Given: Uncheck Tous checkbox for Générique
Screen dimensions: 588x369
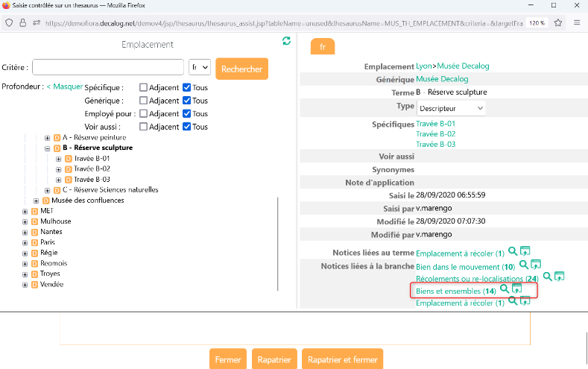Looking at the screenshot, I should pos(187,101).
